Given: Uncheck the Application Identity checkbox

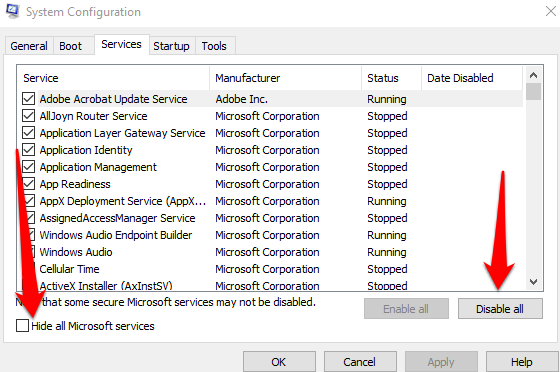Looking at the screenshot, I should [x=29, y=150].
